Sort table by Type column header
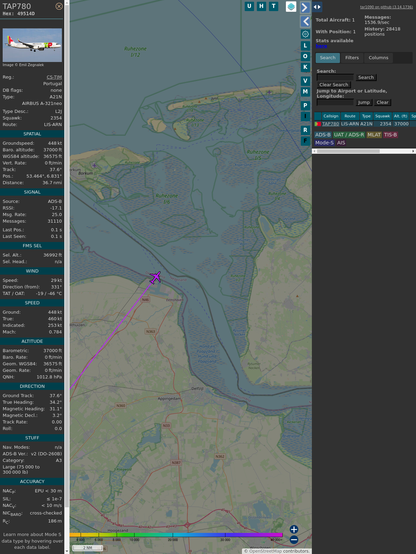Image resolution: width=416 pixels, height=554 pixels. pos(366,116)
